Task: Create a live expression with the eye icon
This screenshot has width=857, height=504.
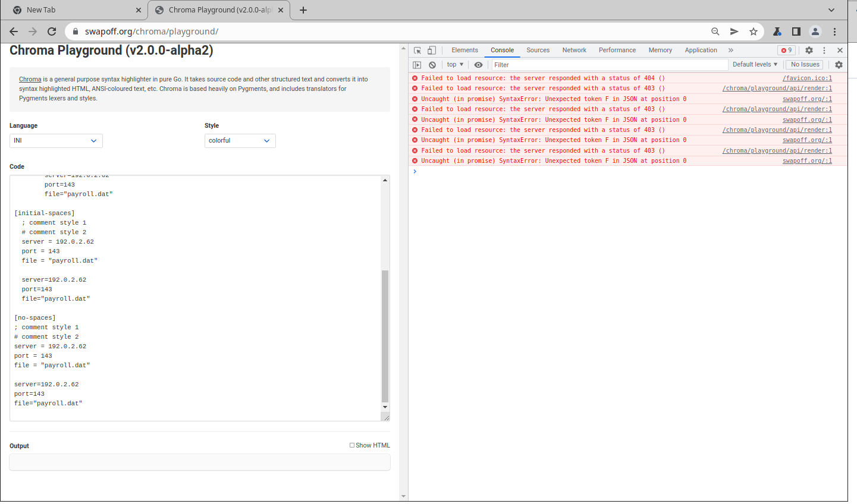Action: pos(478,64)
